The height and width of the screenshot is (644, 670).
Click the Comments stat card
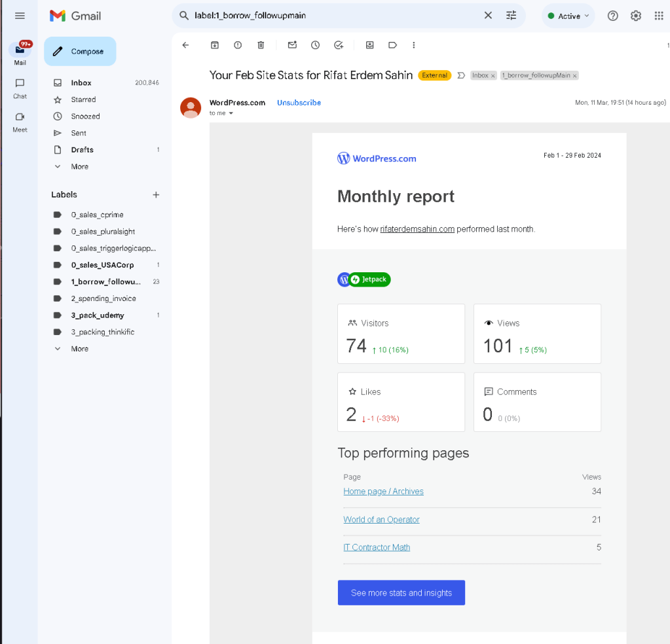[x=537, y=402]
